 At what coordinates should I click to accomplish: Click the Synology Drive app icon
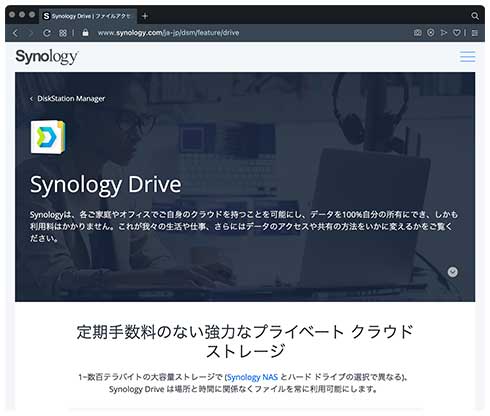(48, 137)
